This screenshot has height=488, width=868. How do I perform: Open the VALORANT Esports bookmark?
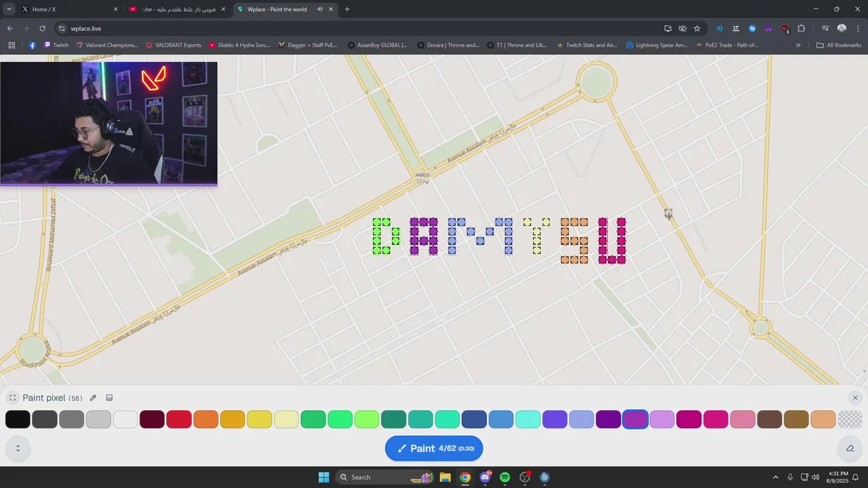pyautogui.click(x=174, y=45)
